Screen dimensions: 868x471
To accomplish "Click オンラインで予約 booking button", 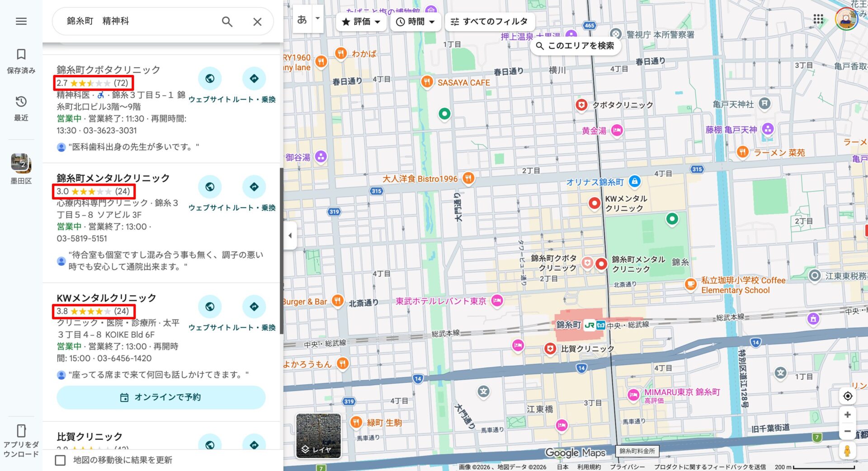I will click(161, 397).
